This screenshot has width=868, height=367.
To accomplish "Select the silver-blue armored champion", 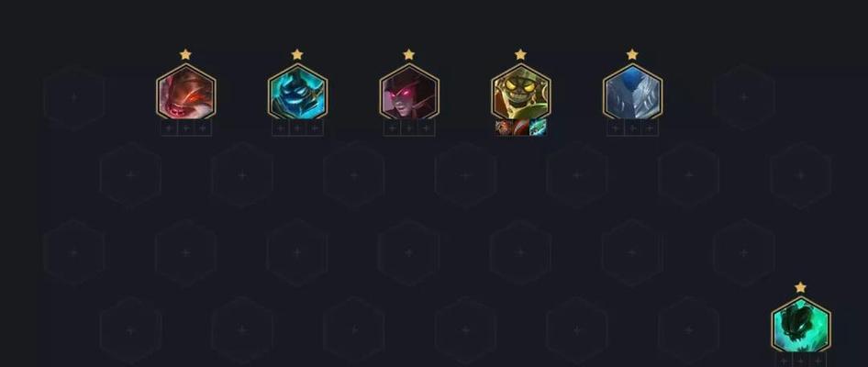I will [x=633, y=92].
